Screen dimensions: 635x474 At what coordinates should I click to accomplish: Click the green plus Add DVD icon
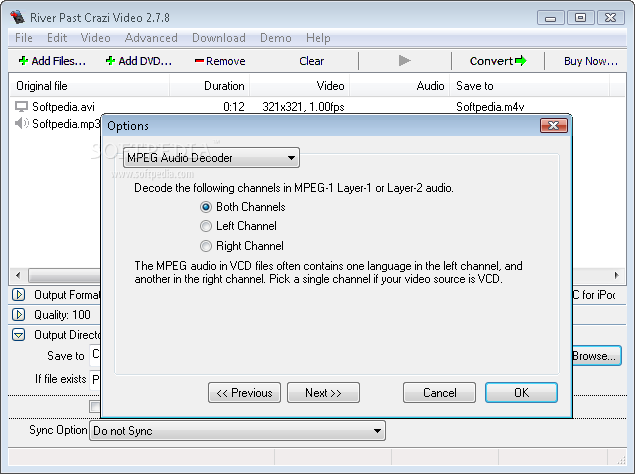110,61
